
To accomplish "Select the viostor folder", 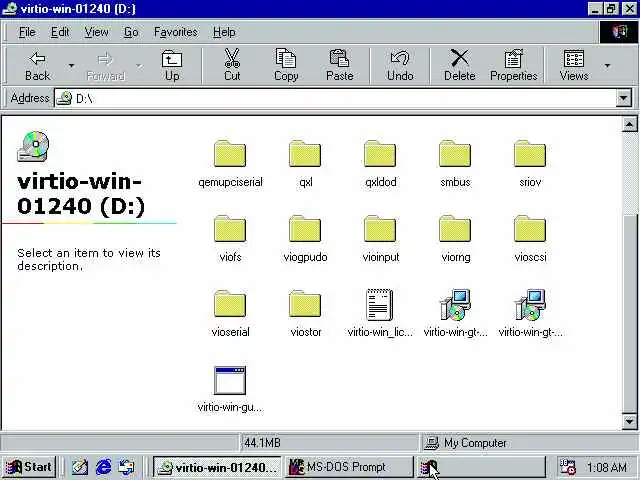I will pos(305,314).
